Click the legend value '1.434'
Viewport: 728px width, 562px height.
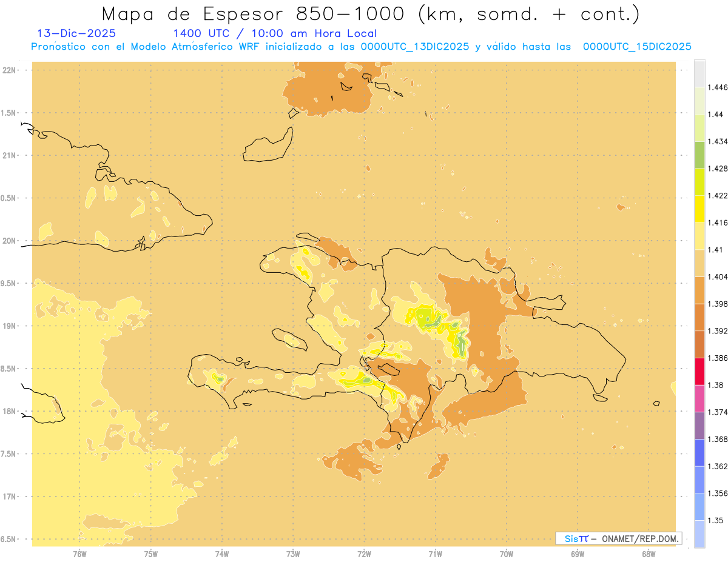pos(718,141)
